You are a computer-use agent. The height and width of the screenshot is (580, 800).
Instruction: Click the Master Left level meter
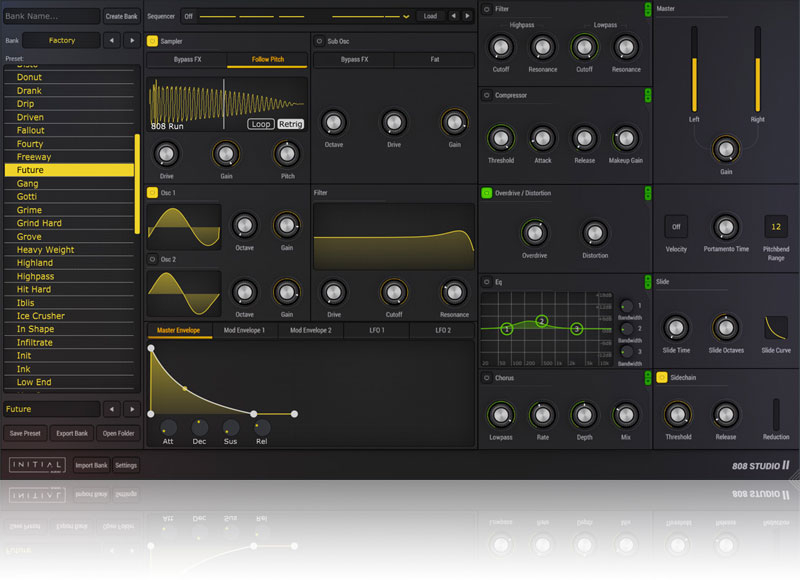point(693,70)
